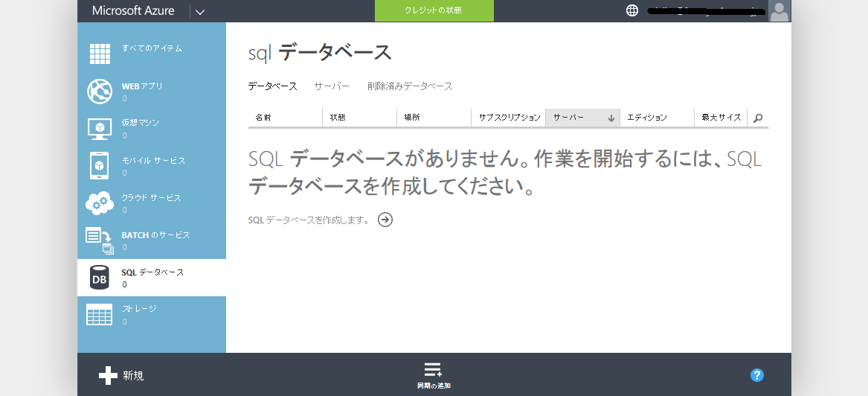The height and width of the screenshot is (396, 868).
Task: Open the blue help question icon
Action: [756, 375]
